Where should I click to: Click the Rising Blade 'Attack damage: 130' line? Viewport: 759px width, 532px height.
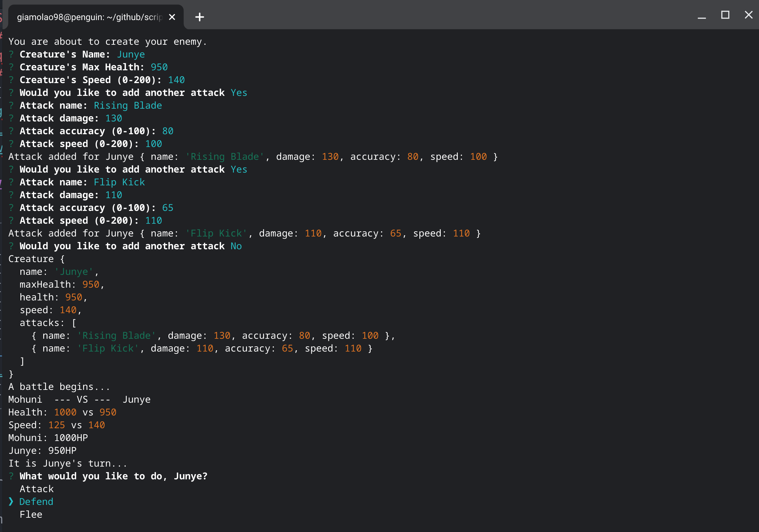(65, 118)
